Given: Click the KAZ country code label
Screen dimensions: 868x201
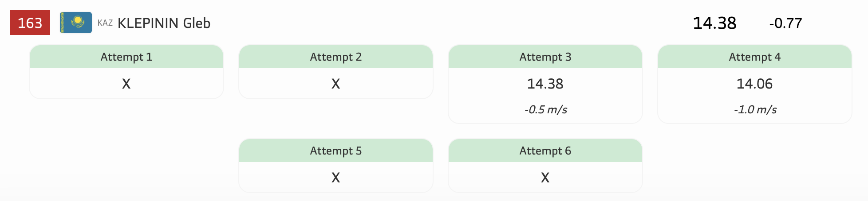Looking at the screenshot, I should coord(105,23).
